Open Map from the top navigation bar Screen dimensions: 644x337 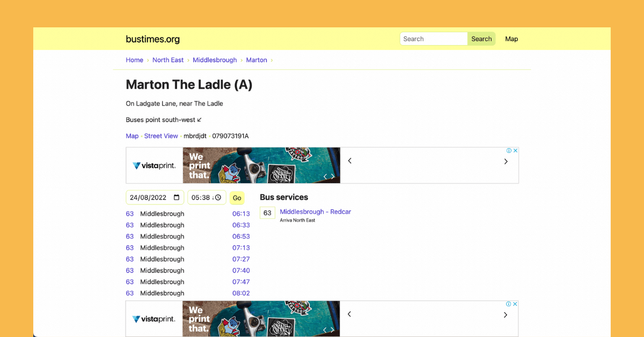click(511, 38)
